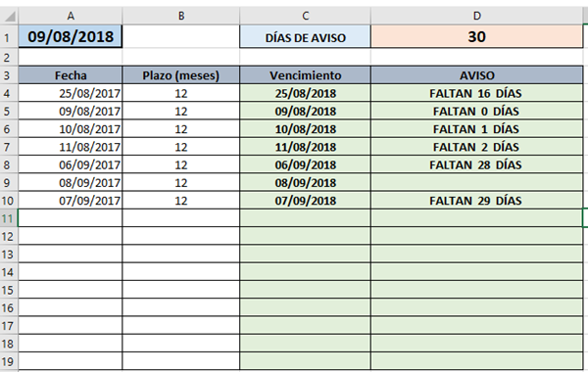The width and height of the screenshot is (588, 372).
Task: Select row 11 header
Action: tap(9, 218)
